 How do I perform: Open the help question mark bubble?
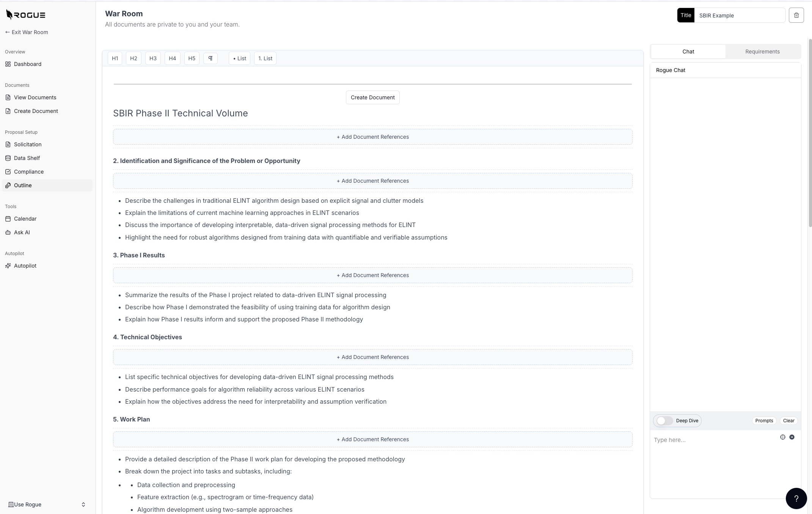796,498
